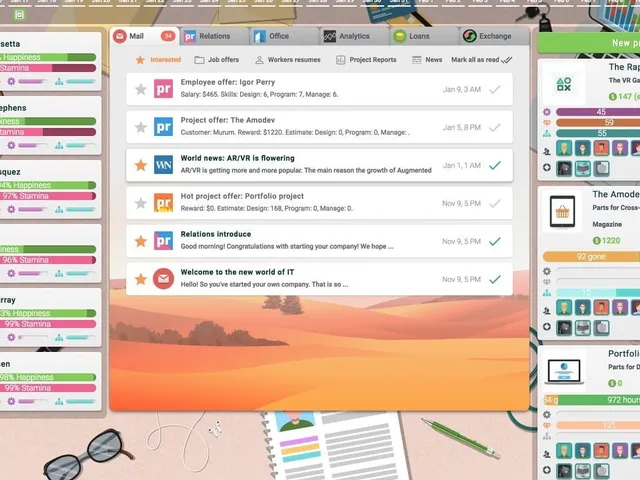Switch to the Office tab
This screenshot has width=640, height=480.
284,36
